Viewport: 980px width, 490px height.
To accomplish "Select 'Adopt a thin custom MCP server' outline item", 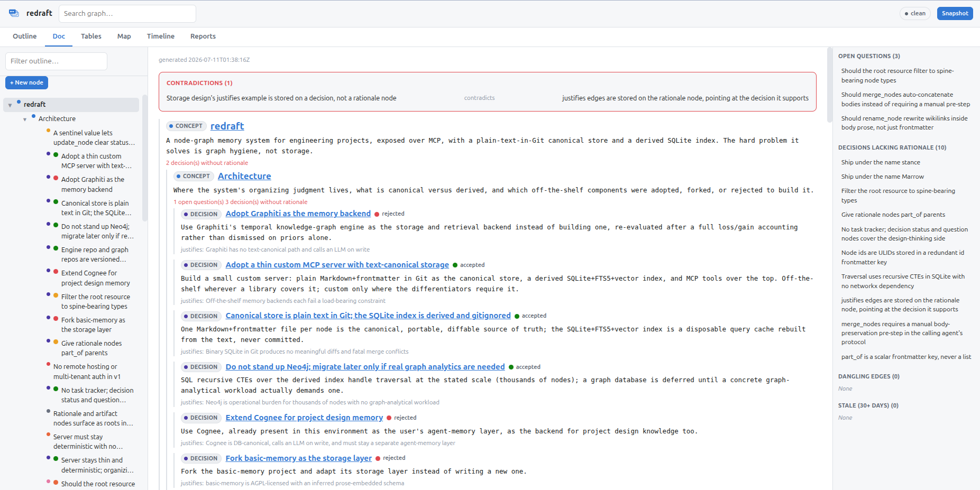I will pyautogui.click(x=96, y=161).
